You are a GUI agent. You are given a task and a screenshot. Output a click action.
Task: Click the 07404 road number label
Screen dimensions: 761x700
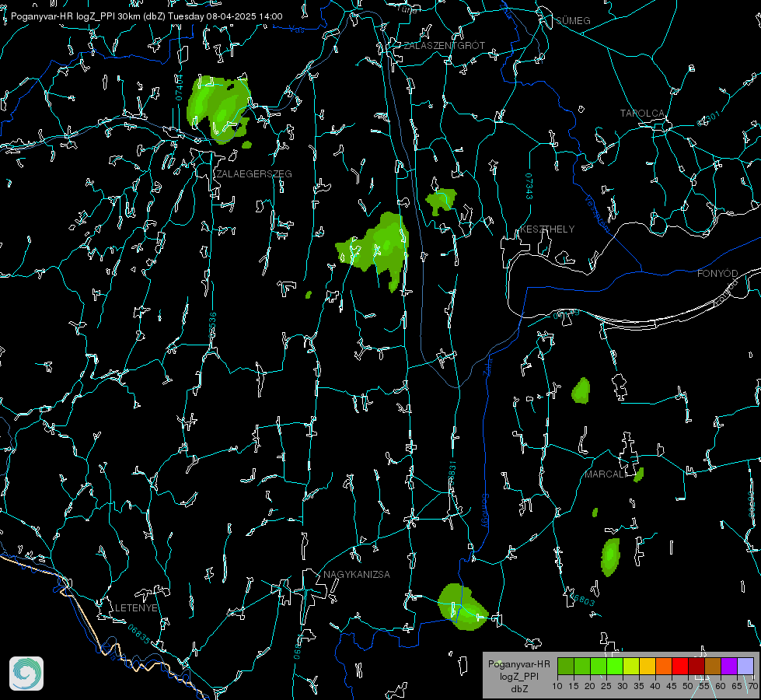179,87
